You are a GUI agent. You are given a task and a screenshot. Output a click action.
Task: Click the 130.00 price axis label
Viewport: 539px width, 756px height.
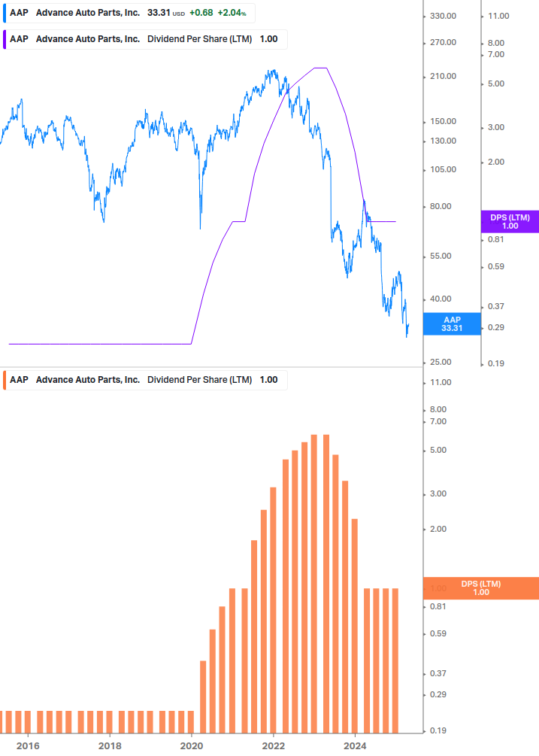(x=443, y=141)
